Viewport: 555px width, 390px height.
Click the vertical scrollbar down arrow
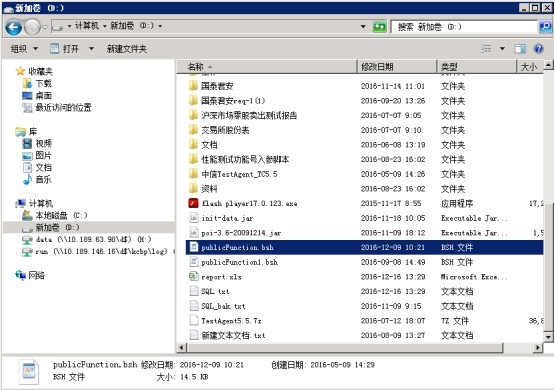[548, 337]
